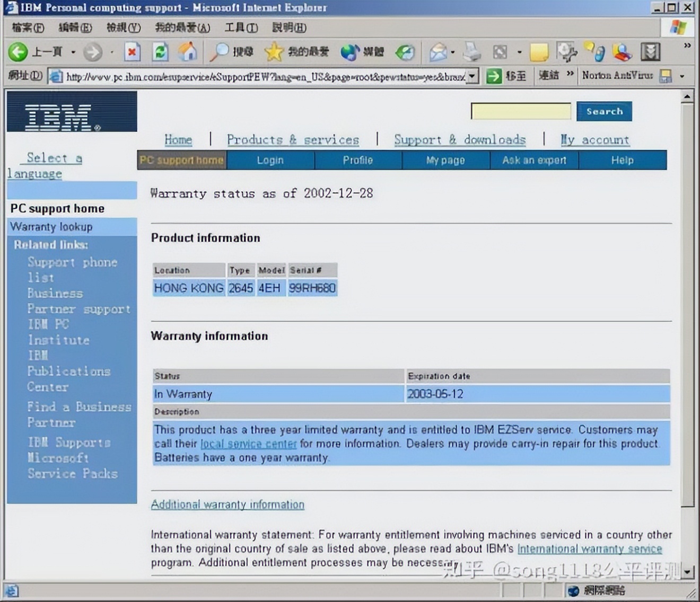
Task: Click the red and blue figures toolbar icon
Action: tap(622, 51)
